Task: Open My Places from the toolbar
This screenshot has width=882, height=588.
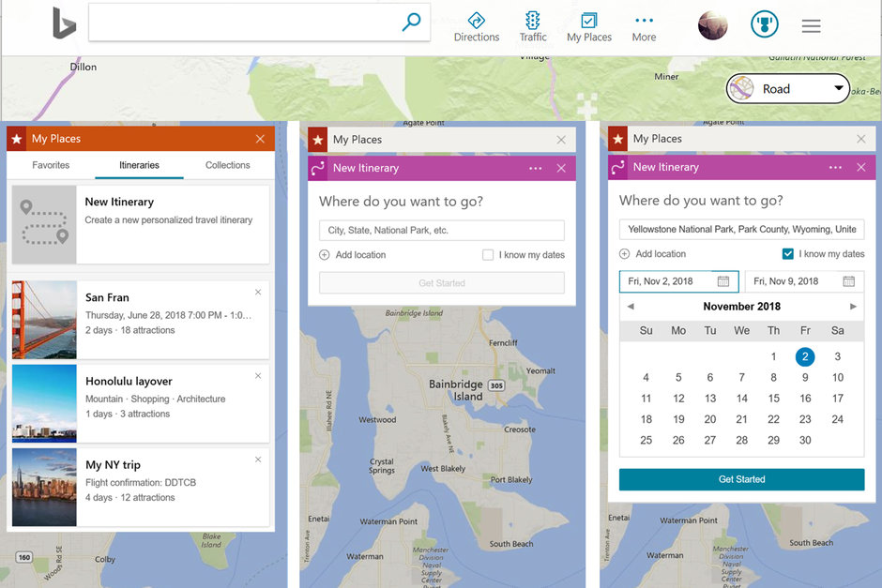Action: [x=588, y=25]
